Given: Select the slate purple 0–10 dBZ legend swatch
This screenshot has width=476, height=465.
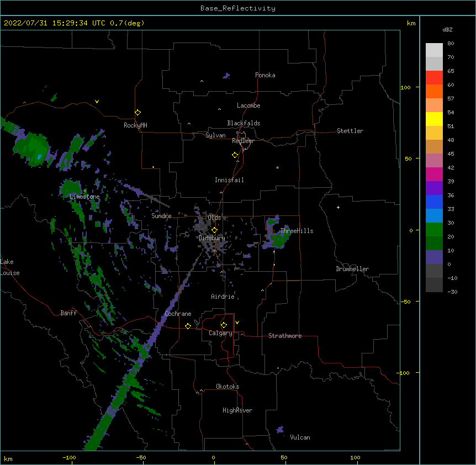Looking at the screenshot, I should pos(434,257).
